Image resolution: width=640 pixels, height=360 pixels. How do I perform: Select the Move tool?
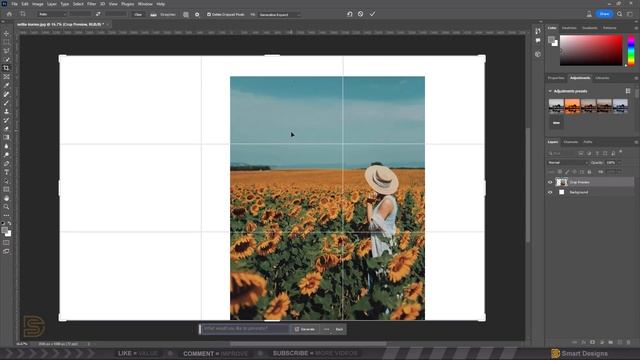(x=6, y=33)
